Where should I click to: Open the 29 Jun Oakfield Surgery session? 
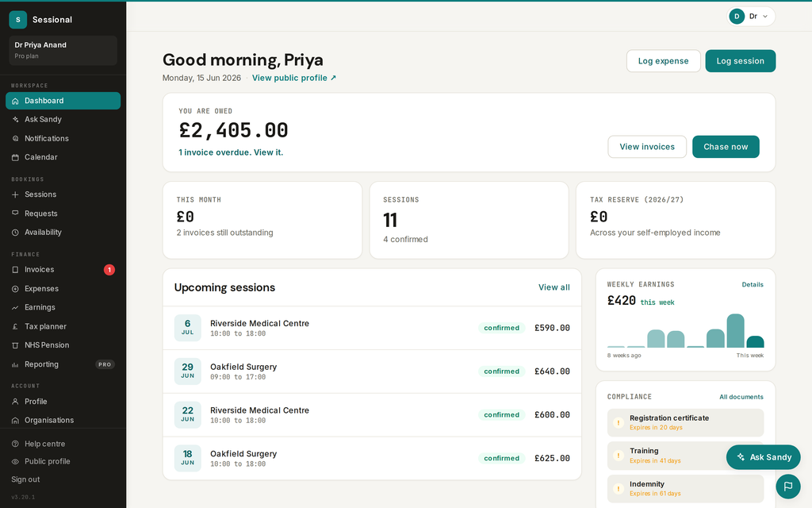[372, 371]
